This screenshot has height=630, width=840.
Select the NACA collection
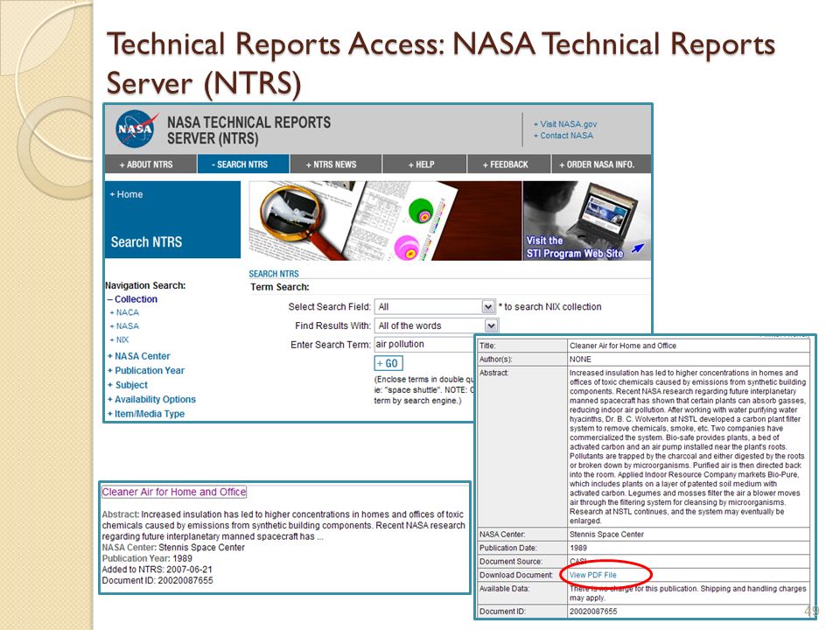tap(125, 313)
